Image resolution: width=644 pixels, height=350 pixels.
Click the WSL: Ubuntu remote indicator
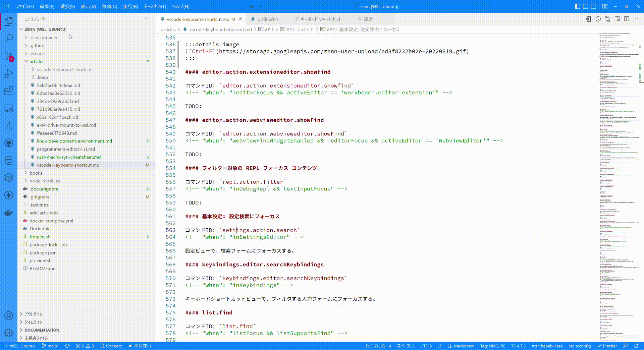click(19, 346)
